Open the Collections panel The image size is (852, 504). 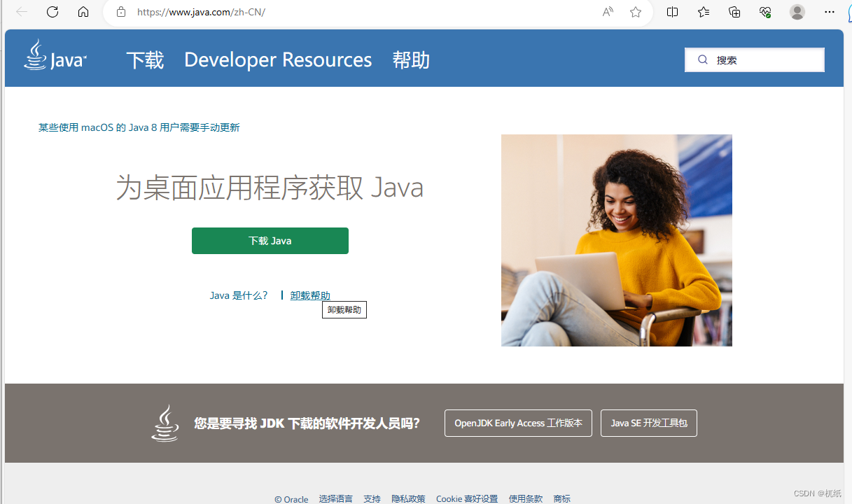734,12
